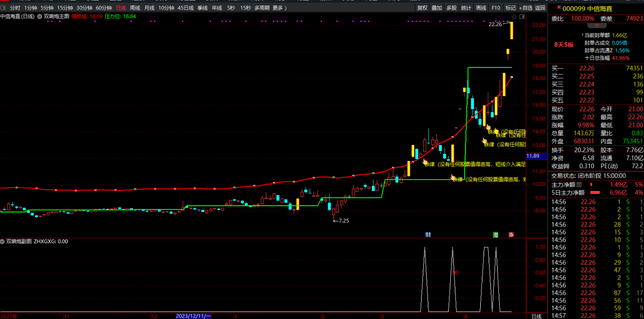
Task: Select the 15秒 period
Action: click(x=245, y=8)
